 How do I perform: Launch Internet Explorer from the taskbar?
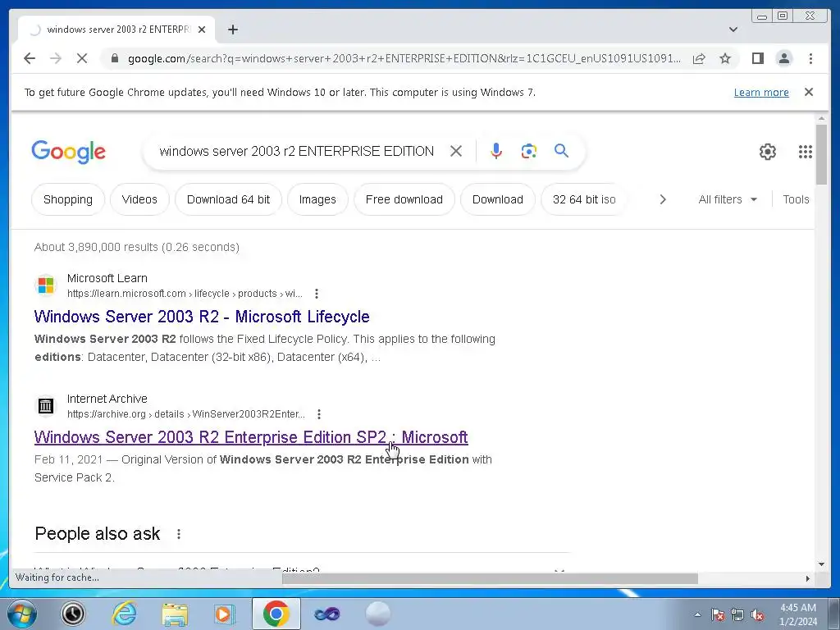[x=124, y=614]
